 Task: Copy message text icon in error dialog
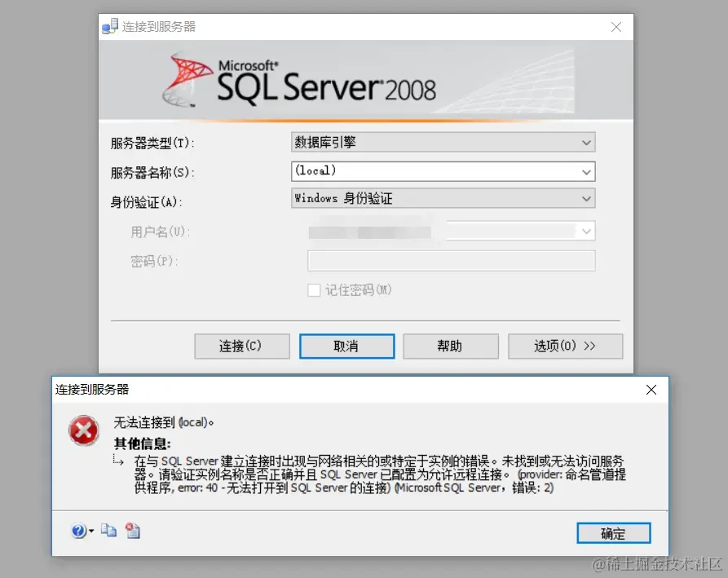pyautogui.click(x=109, y=530)
